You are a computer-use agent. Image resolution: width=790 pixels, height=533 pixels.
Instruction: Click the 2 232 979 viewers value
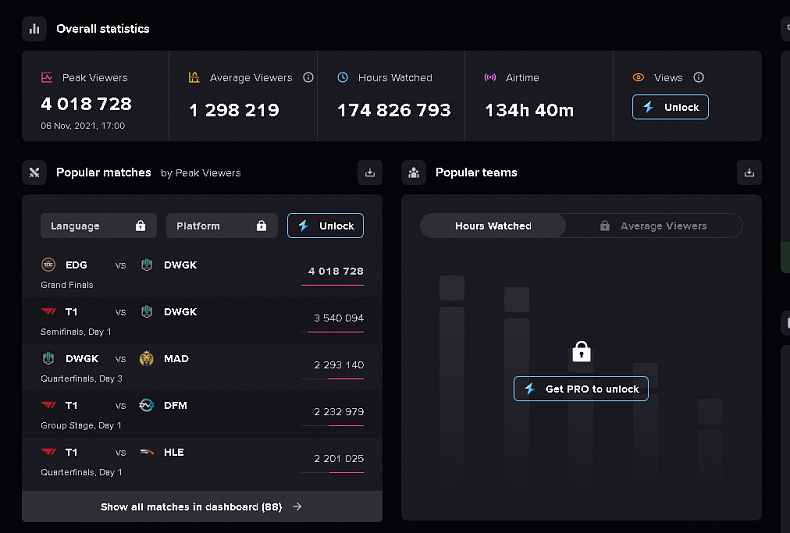click(339, 412)
